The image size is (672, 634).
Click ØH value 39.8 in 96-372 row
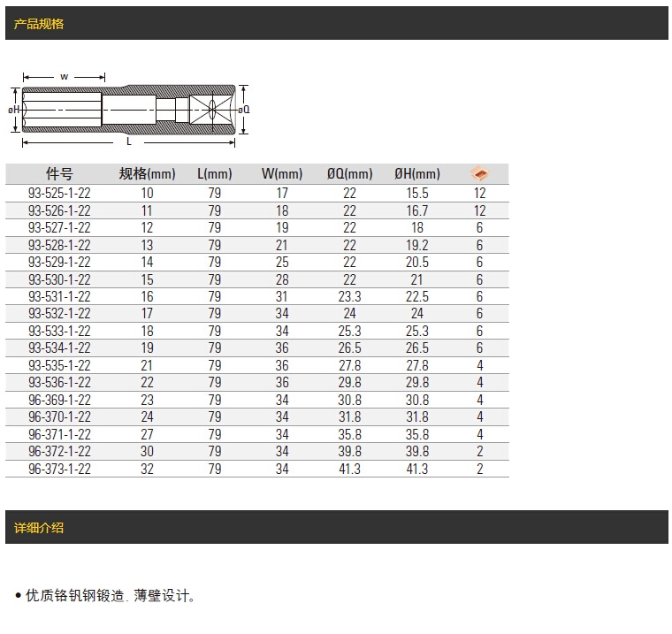pos(417,451)
